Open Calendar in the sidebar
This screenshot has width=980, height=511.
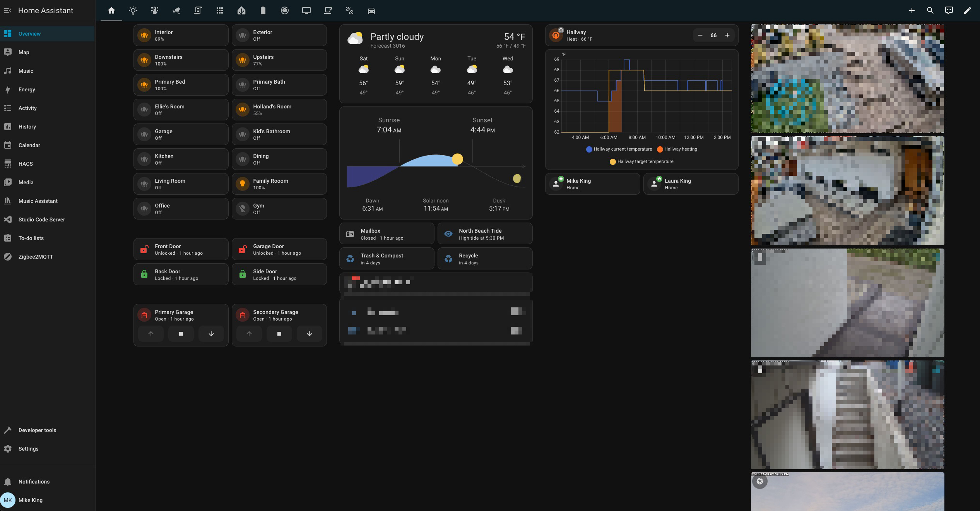pyautogui.click(x=47, y=145)
